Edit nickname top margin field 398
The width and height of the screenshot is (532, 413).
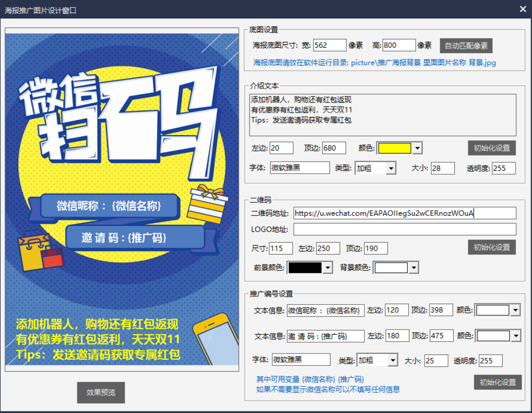pyautogui.click(x=441, y=310)
